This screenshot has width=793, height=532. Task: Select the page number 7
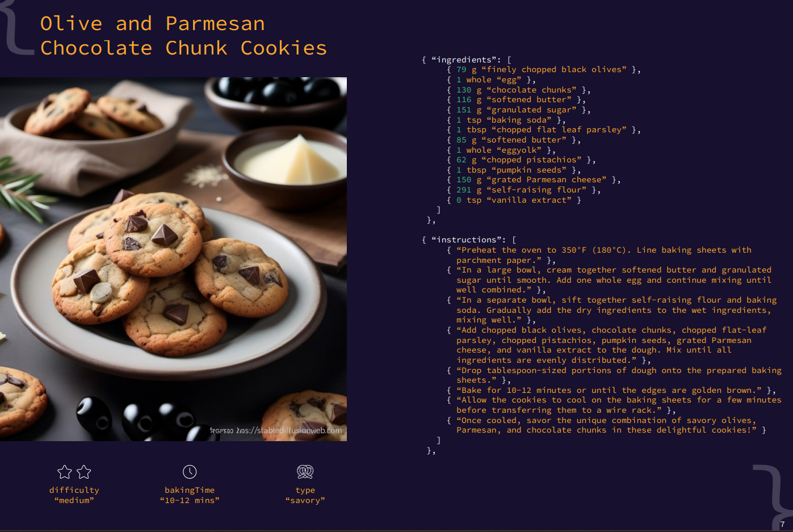(x=782, y=524)
